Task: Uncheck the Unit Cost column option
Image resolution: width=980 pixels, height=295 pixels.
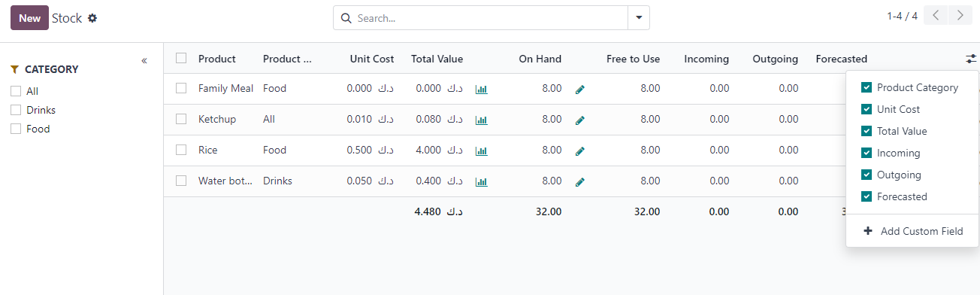Action: [x=867, y=109]
